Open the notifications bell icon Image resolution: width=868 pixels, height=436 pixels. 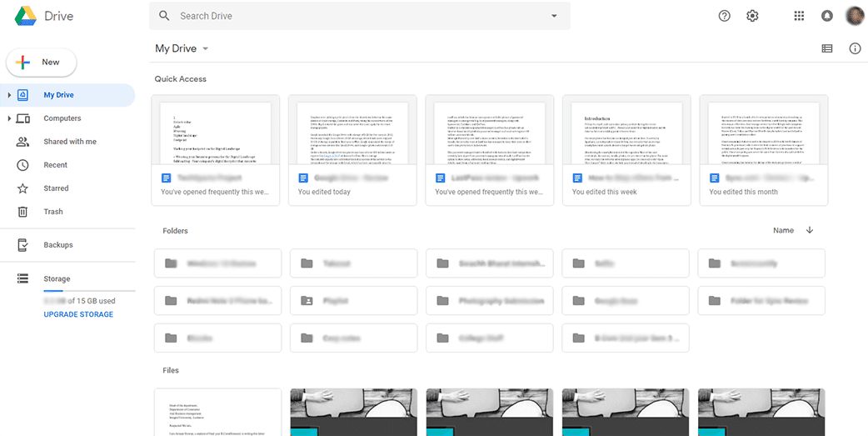tap(827, 16)
